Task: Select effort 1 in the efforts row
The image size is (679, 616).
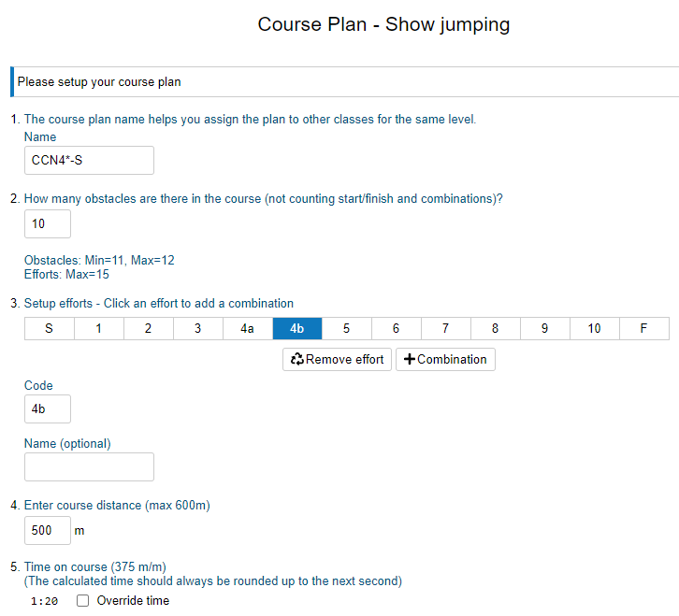Action: pyautogui.click(x=98, y=329)
